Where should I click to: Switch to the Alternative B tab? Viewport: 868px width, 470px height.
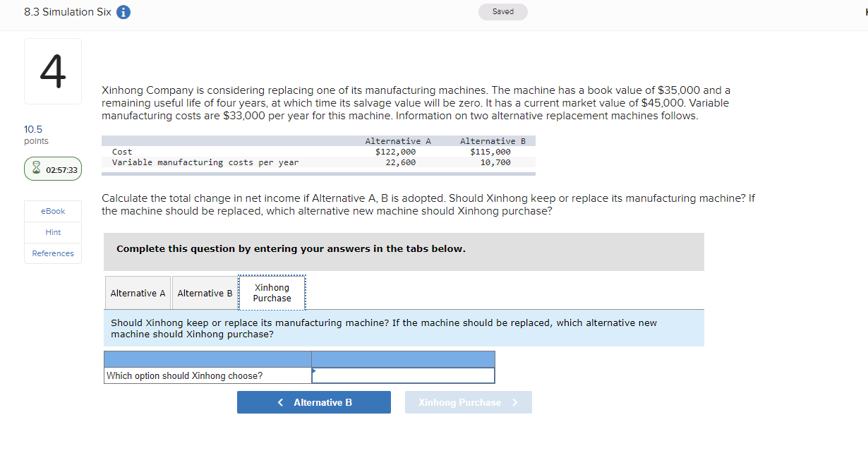[x=205, y=293]
